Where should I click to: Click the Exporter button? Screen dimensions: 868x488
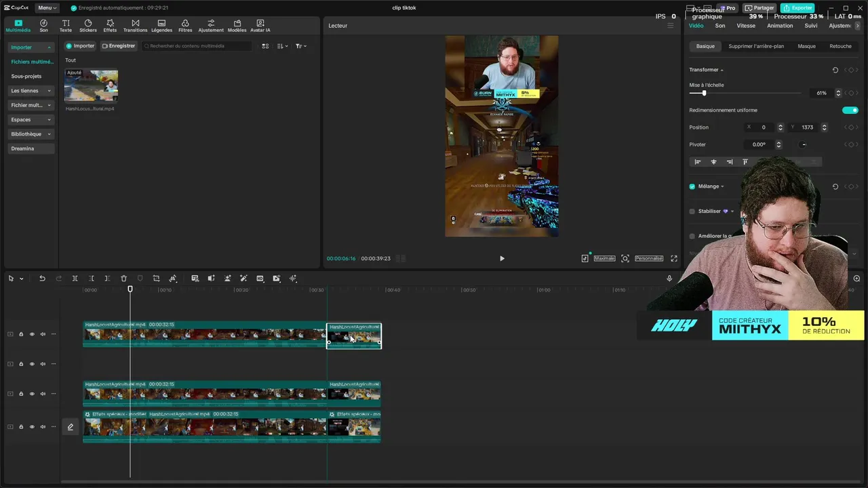pyautogui.click(x=797, y=7)
